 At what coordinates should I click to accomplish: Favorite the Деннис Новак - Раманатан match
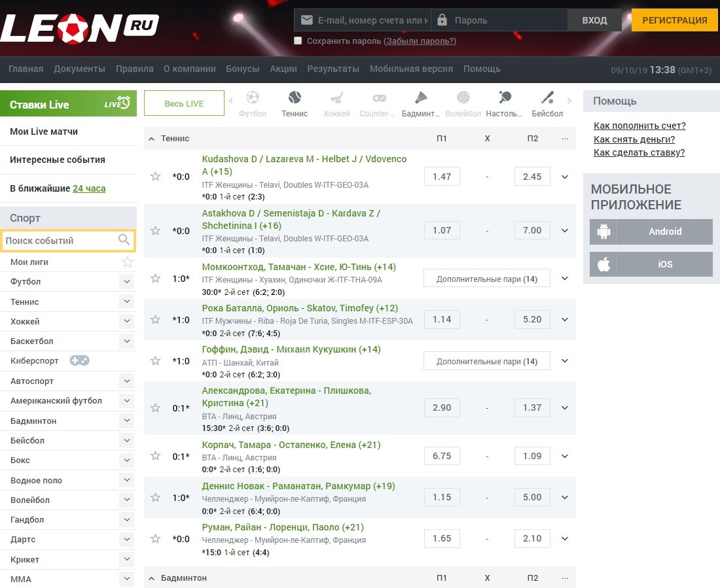[x=155, y=498]
